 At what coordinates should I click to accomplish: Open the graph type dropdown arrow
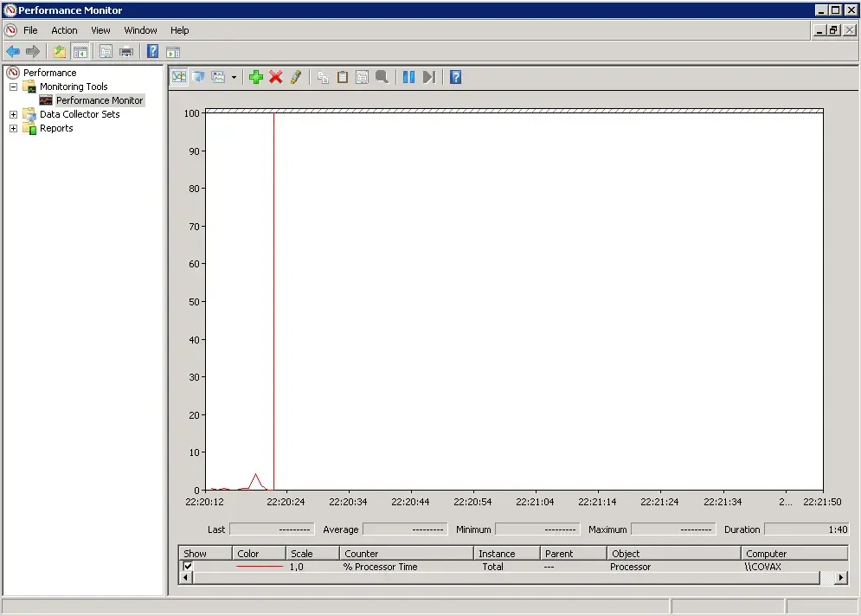(x=234, y=77)
